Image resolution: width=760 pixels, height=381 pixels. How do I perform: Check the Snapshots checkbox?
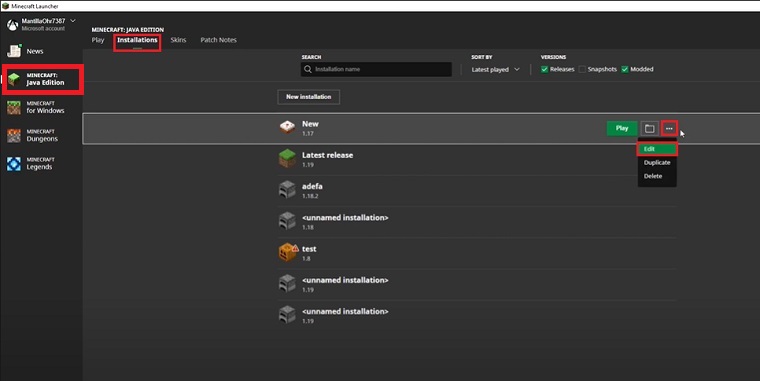582,69
